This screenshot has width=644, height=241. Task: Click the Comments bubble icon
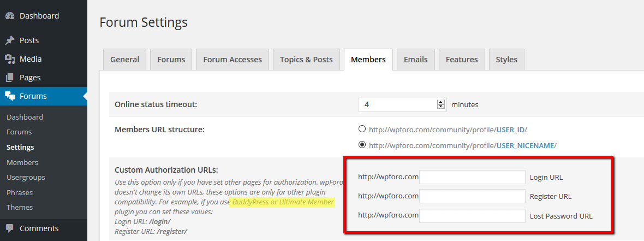[x=10, y=228]
